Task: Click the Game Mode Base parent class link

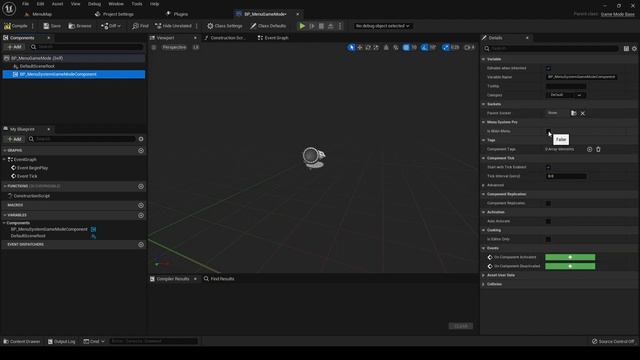Action: 618,14
